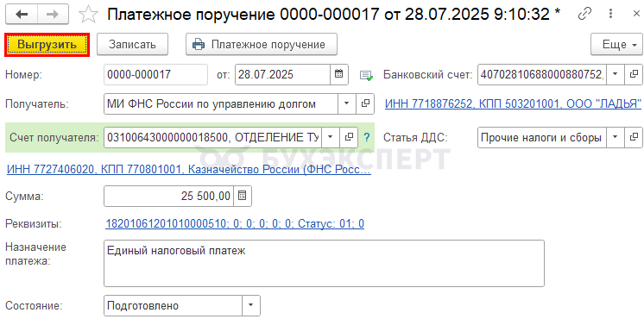Image resolution: width=644 pixels, height=319 pixels.
Task: Click the Банковский счет field 40702810688000880752
Action: 542,75
